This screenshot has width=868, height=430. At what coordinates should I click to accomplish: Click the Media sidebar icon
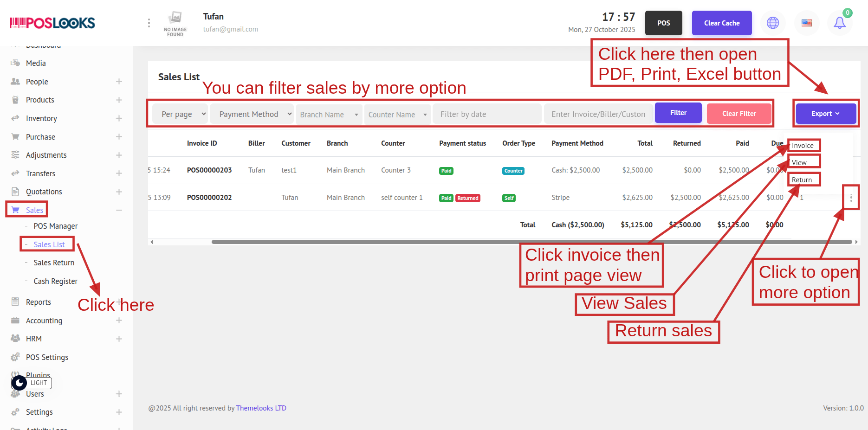point(15,63)
